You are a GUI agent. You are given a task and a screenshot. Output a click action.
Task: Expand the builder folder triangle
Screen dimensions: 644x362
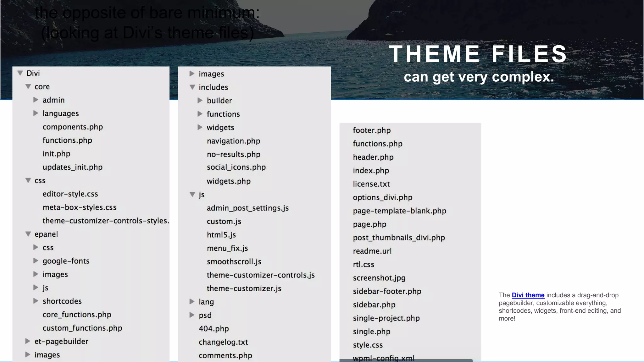(x=200, y=101)
